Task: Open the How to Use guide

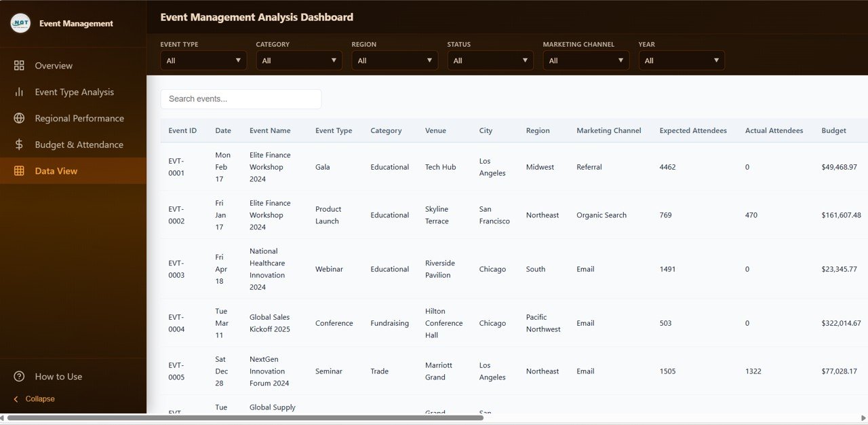Action: [58, 376]
